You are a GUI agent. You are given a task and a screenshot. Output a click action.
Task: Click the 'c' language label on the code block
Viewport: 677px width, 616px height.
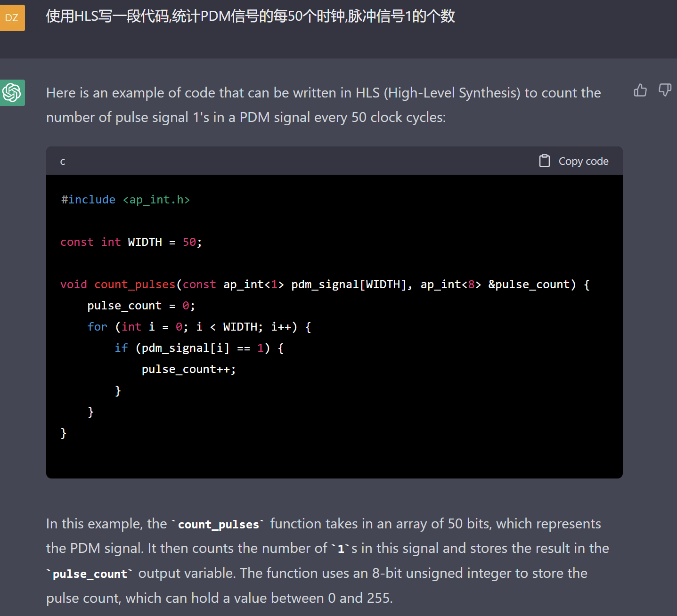[x=63, y=162]
